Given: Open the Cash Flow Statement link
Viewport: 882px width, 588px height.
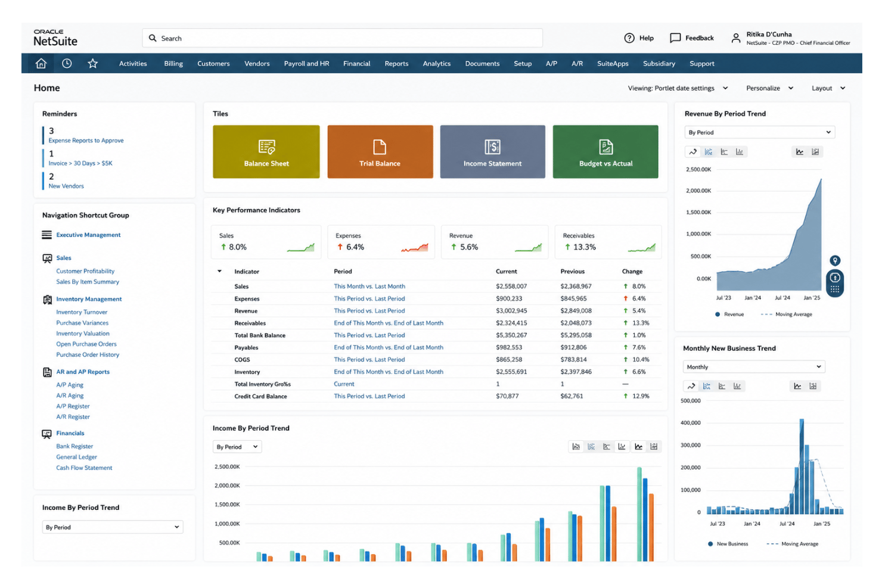Looking at the screenshot, I should [84, 468].
